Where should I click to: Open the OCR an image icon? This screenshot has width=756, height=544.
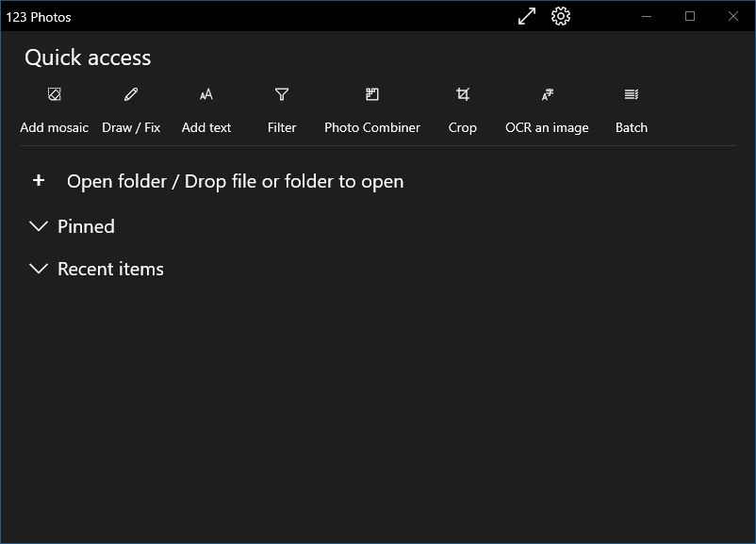click(x=548, y=94)
